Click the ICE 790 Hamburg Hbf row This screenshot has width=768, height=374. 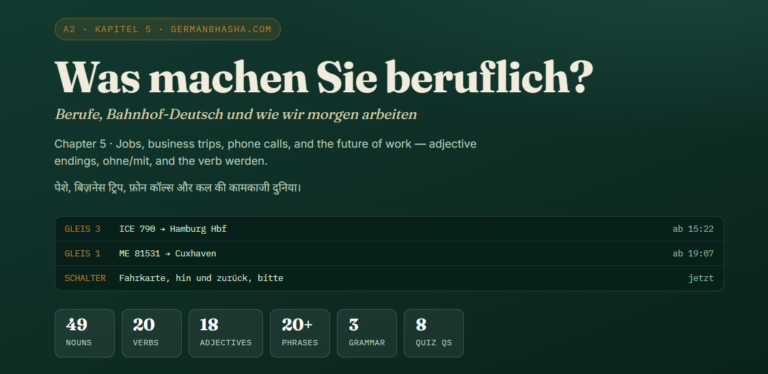389,229
